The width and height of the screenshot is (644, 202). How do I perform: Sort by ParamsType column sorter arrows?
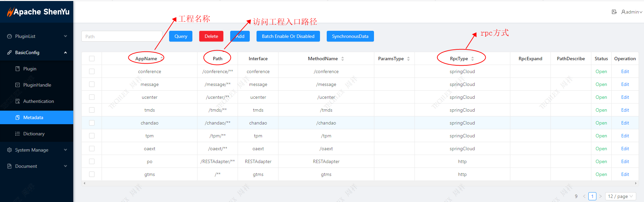click(408, 59)
